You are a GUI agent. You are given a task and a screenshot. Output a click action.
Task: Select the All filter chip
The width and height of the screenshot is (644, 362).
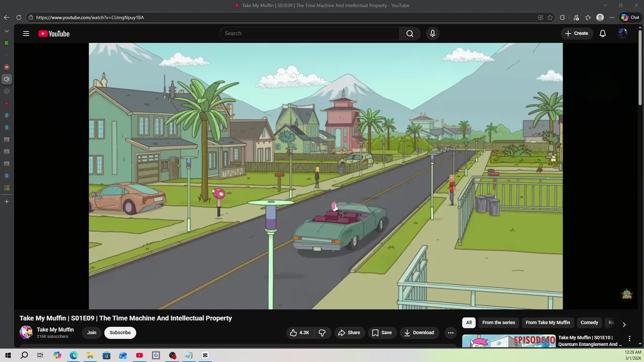click(x=469, y=323)
